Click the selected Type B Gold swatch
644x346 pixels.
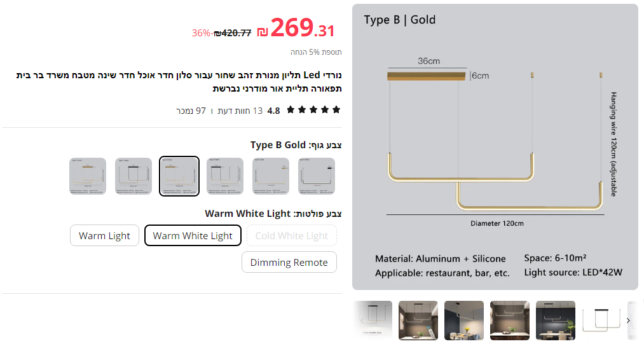tap(179, 176)
